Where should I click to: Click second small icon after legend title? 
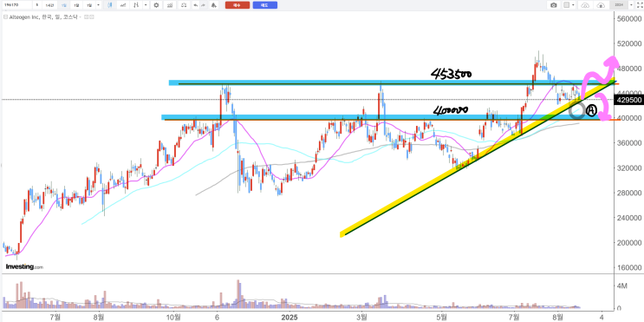pos(92,16)
